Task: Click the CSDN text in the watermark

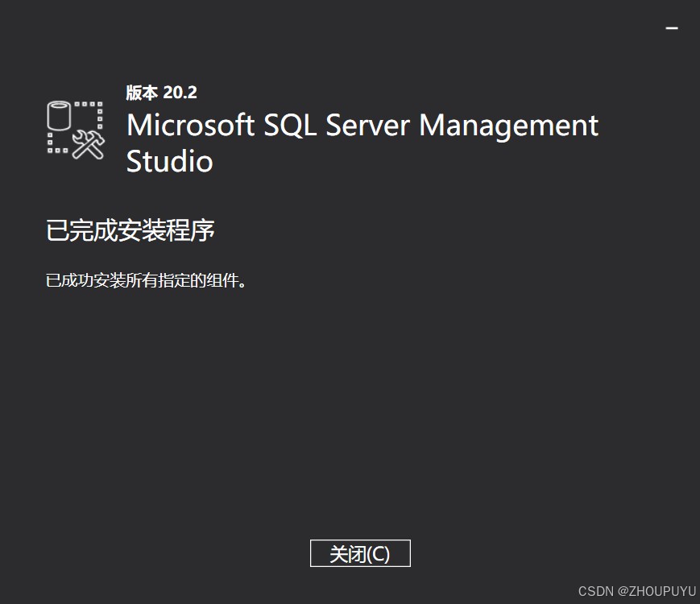Action: pyautogui.click(x=596, y=592)
